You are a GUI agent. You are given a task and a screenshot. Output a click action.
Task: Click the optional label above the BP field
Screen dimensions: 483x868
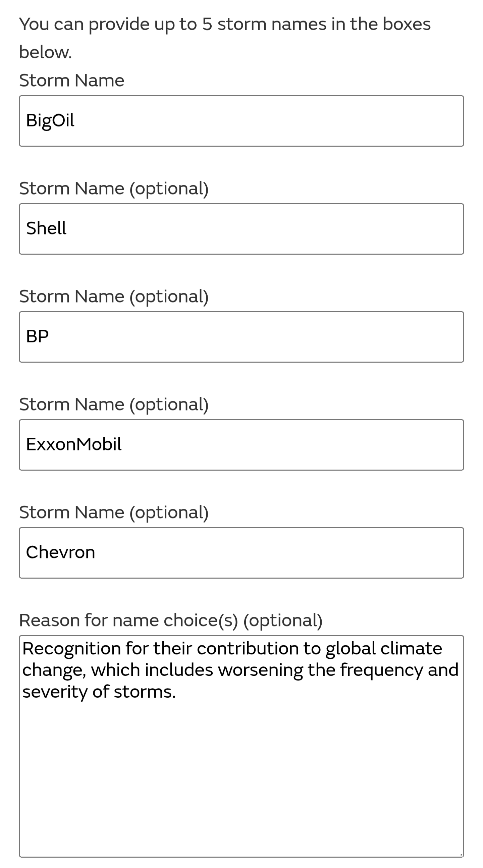[114, 296]
